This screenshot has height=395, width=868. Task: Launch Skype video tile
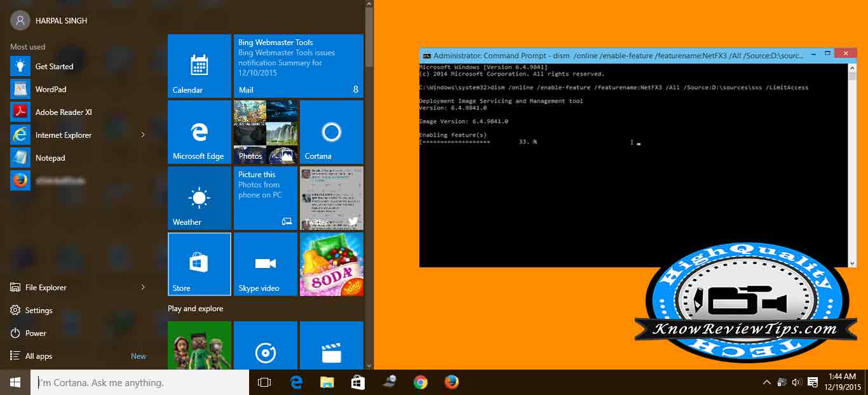point(265,264)
